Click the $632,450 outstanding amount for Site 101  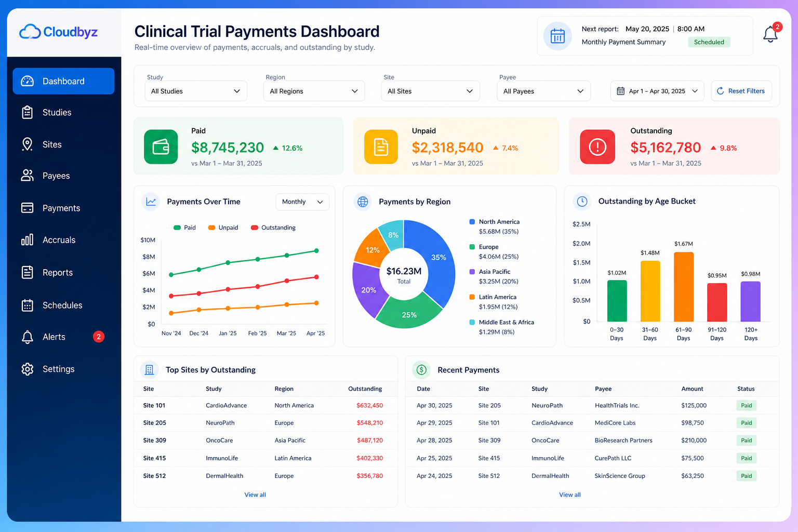click(x=369, y=405)
